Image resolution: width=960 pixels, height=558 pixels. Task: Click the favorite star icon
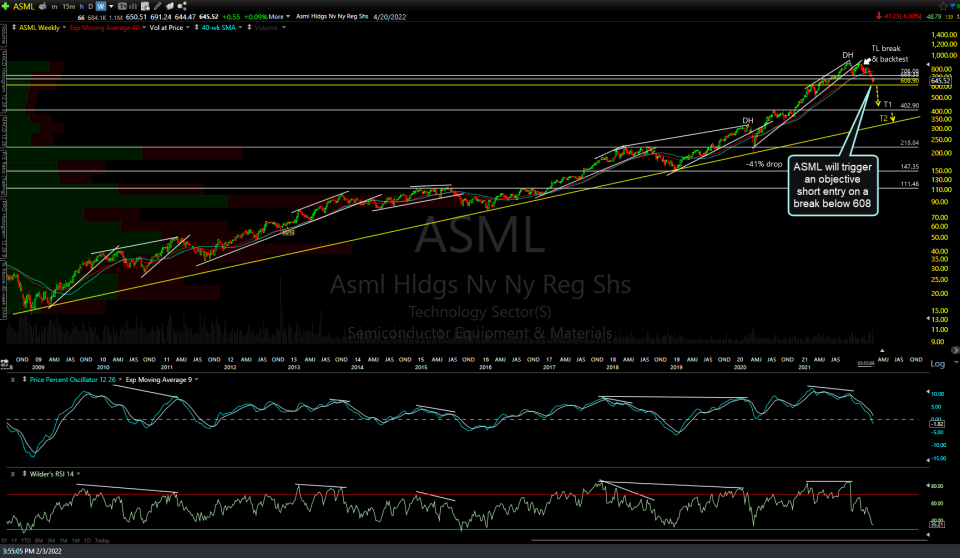coord(943,6)
